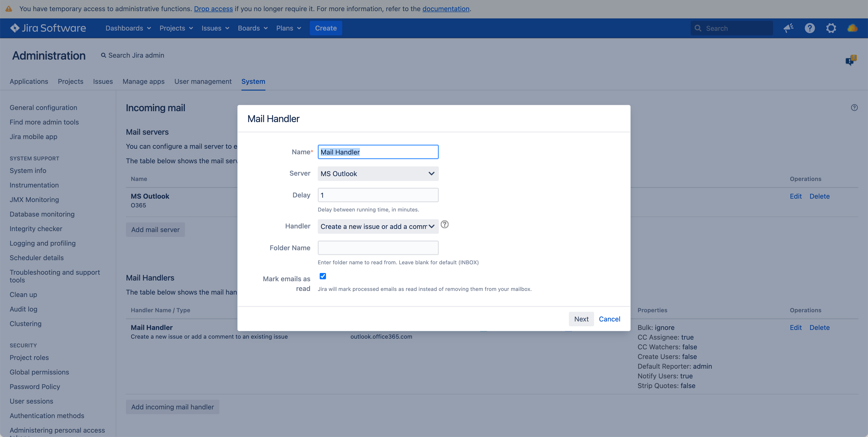Viewport: 868px width, 437px height.
Task: Click the Handler help question icon
Action: (444, 224)
